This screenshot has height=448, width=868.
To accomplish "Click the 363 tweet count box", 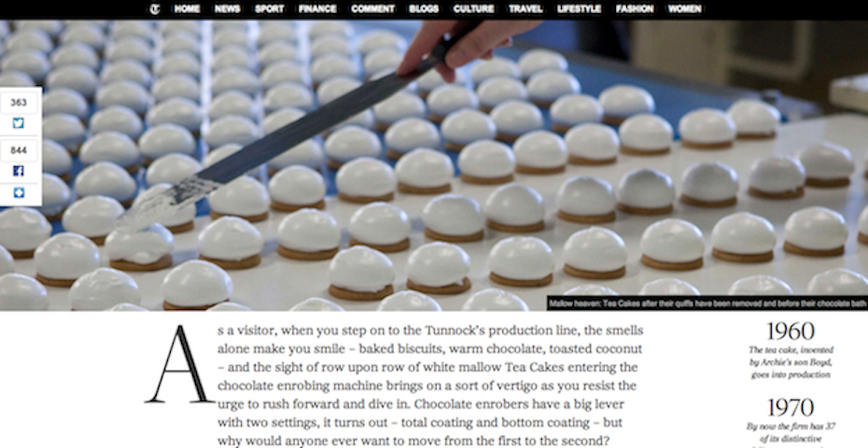I will pyautogui.click(x=19, y=103).
